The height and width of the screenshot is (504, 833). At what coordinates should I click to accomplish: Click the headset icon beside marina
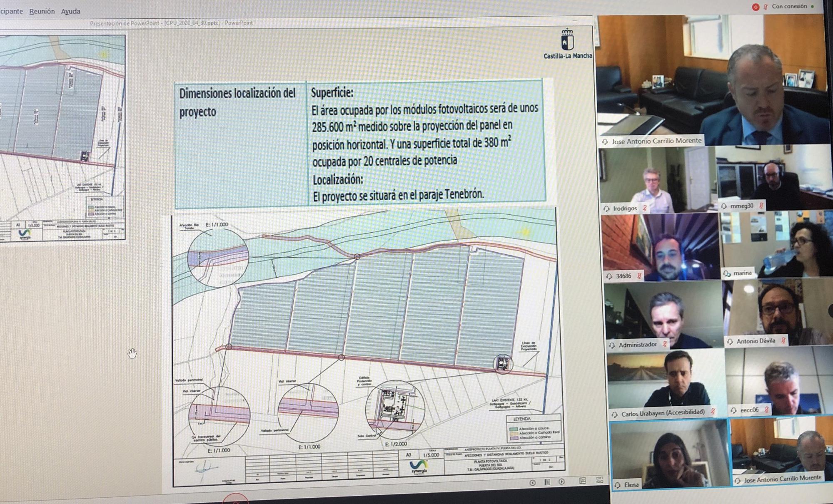pyautogui.click(x=727, y=273)
